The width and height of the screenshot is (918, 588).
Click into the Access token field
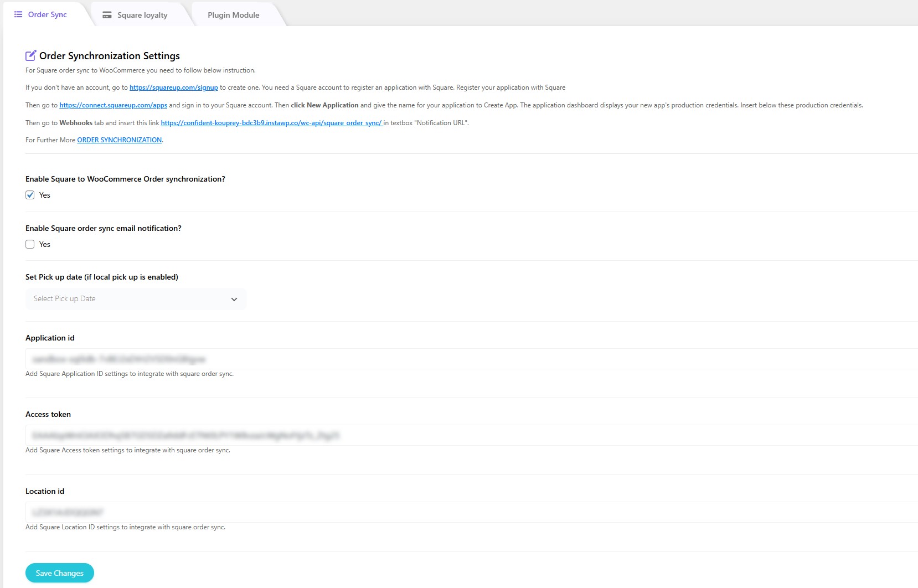click(x=471, y=435)
